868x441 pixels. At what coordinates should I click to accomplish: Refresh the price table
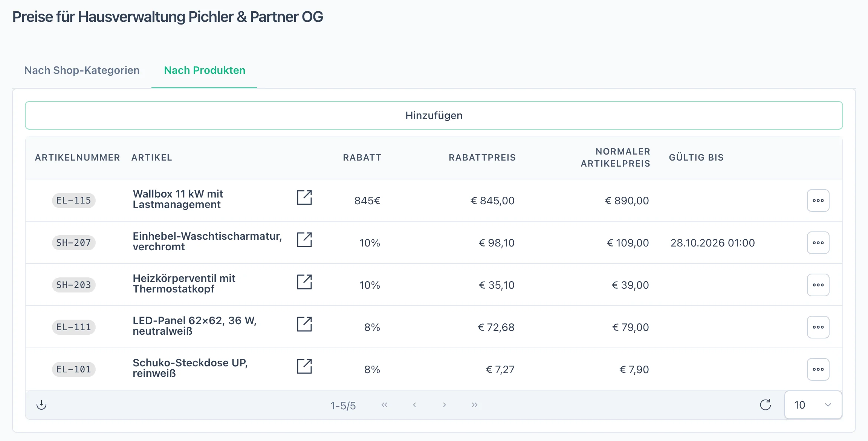click(x=765, y=405)
